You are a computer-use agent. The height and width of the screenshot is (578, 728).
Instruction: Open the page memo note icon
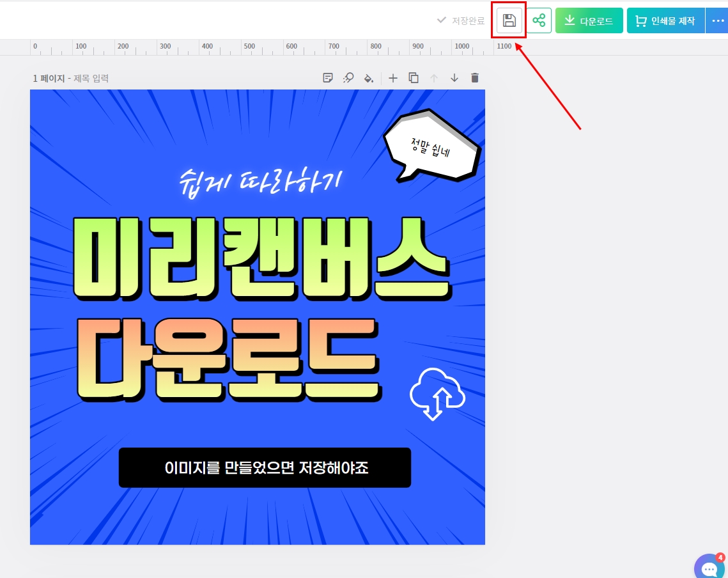click(328, 77)
